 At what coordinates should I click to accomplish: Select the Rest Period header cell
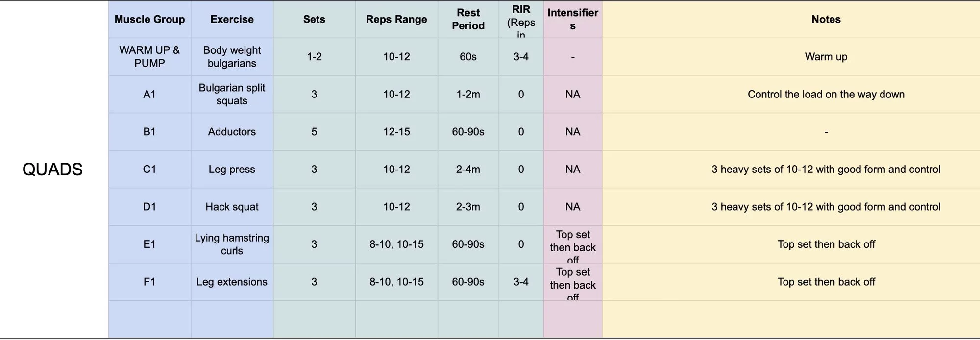pyautogui.click(x=468, y=20)
